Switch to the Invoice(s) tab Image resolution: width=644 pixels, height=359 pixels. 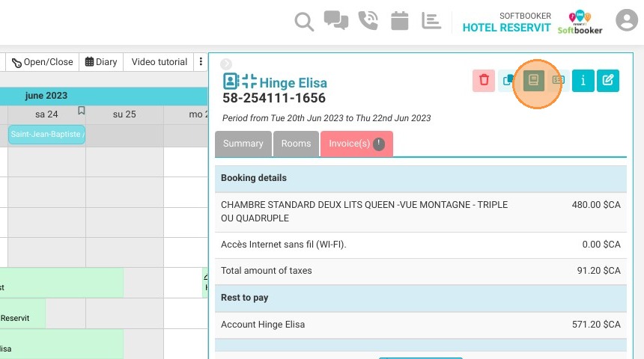(x=356, y=144)
